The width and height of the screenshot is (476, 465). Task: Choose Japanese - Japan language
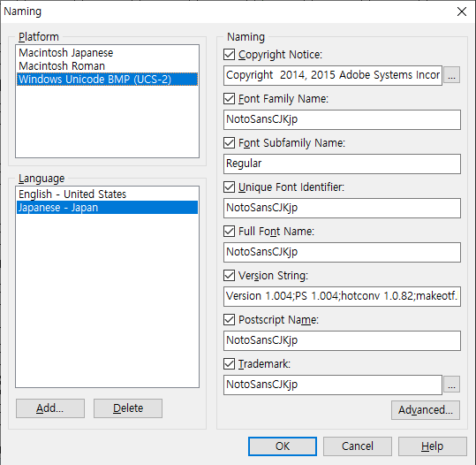click(x=107, y=207)
